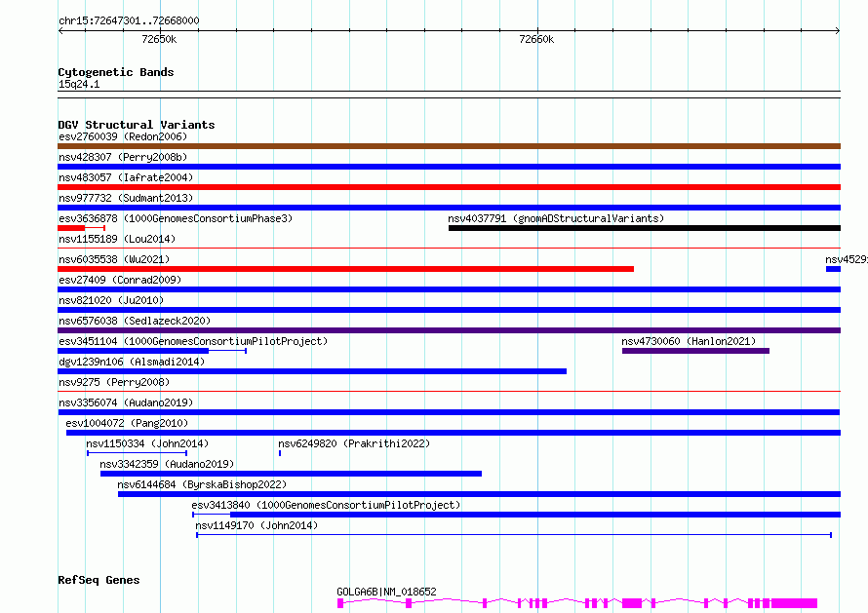Viewport: 868px width, 613px height.
Task: Click the nsv6576038 (Sedlazeck2020) purple bar
Action: click(x=449, y=330)
